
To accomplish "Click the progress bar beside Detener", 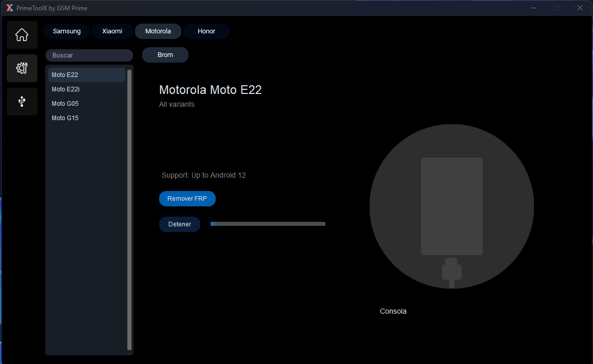I will click(x=267, y=224).
